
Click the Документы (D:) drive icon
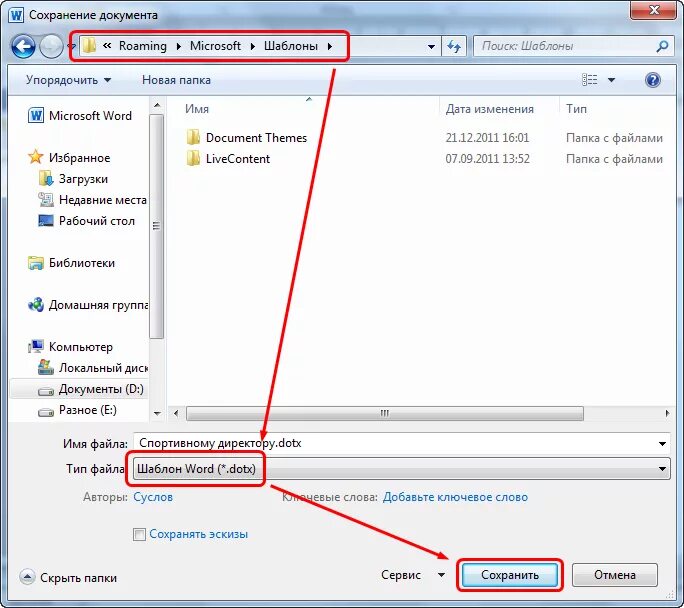tap(46, 391)
